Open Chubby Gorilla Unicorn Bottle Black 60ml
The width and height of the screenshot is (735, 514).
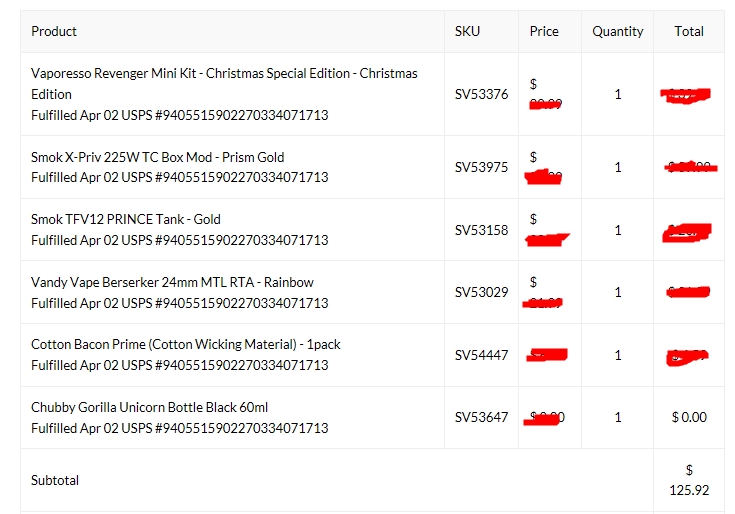[x=149, y=407]
